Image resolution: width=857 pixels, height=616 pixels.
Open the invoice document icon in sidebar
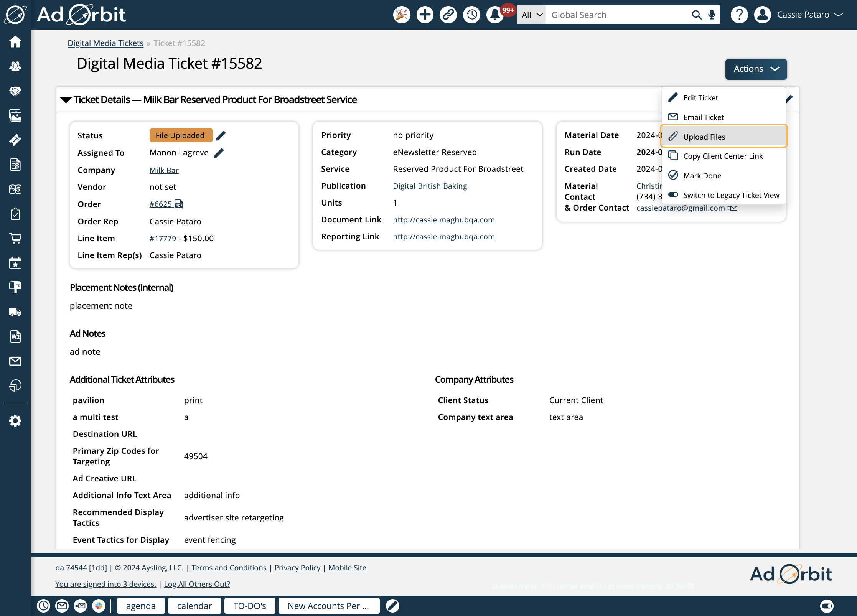coord(15,165)
